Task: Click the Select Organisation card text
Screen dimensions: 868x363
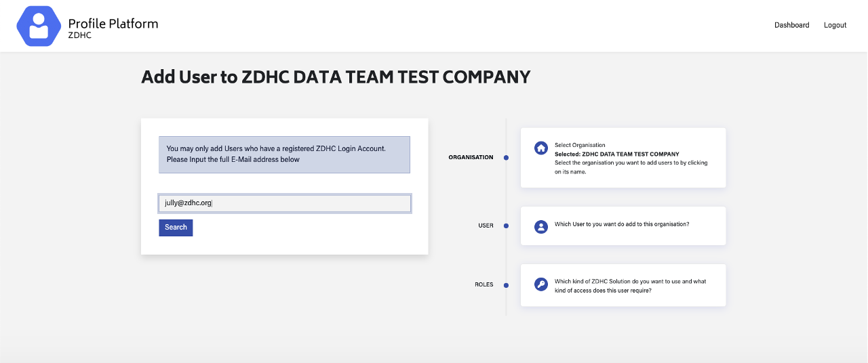Action: tap(631, 158)
